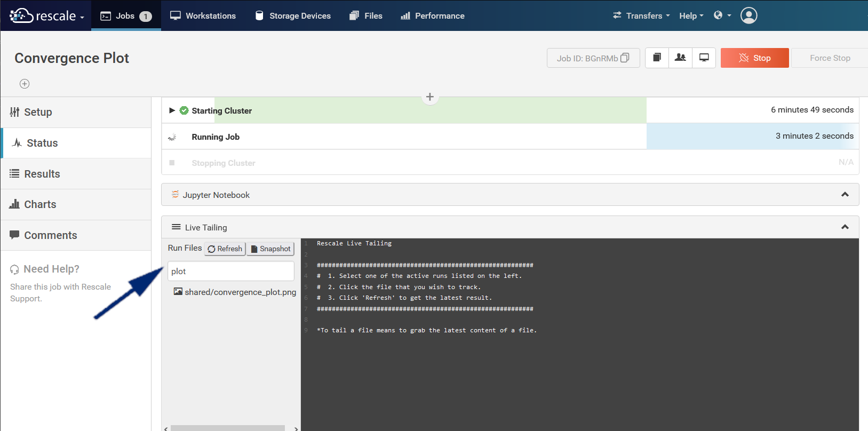Open the Comments section
868x431 pixels.
tap(76, 235)
